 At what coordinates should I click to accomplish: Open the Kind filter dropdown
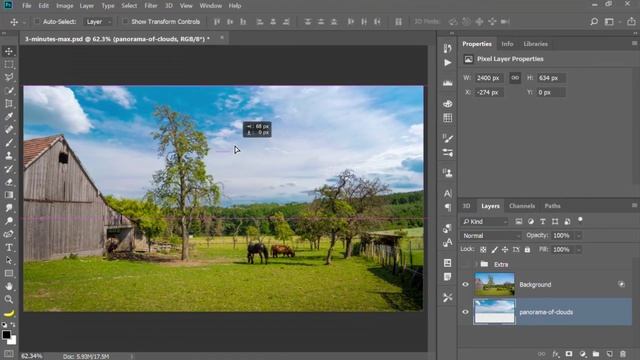tap(485, 221)
